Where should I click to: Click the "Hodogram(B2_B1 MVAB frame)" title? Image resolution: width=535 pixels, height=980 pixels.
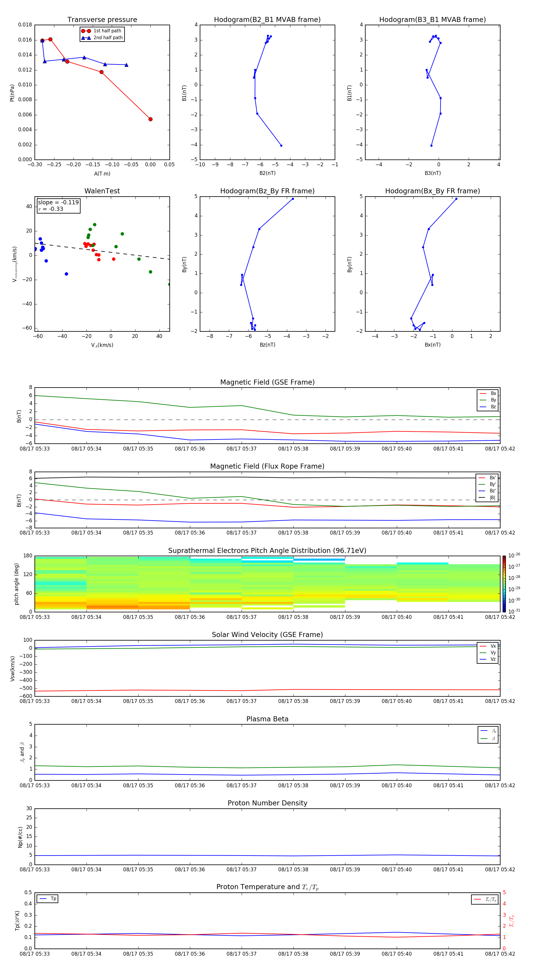[267, 19]
